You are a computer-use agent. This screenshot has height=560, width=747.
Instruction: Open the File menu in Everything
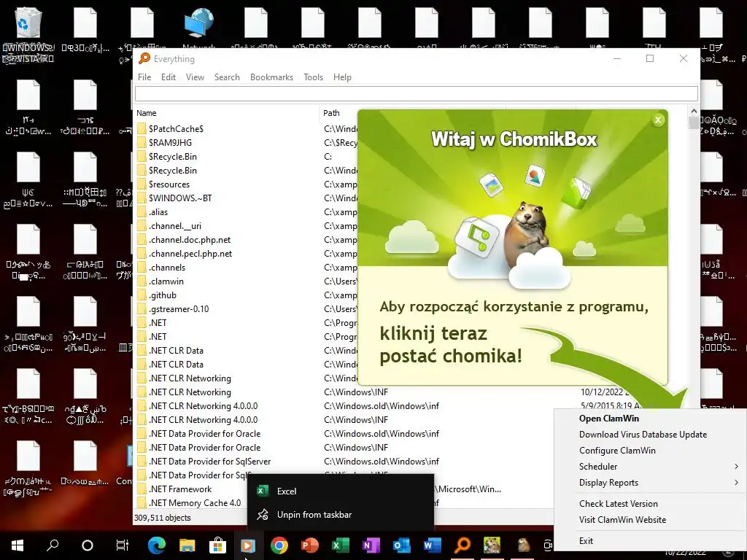point(144,77)
